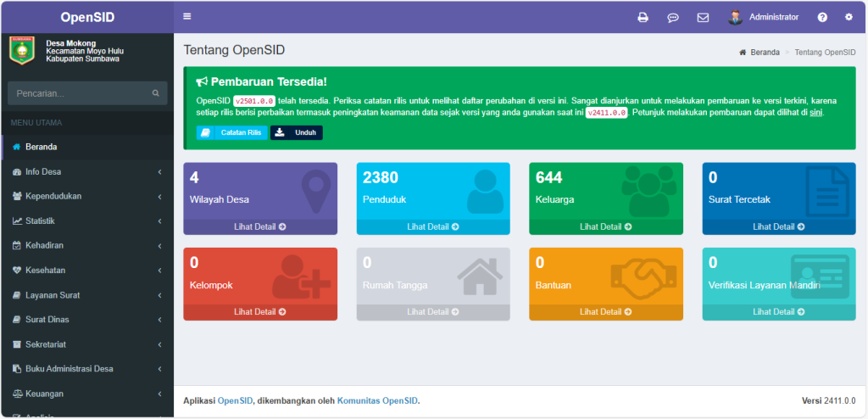Click the ID card icon on Verifikasi card
The image size is (868, 419).
click(820, 277)
